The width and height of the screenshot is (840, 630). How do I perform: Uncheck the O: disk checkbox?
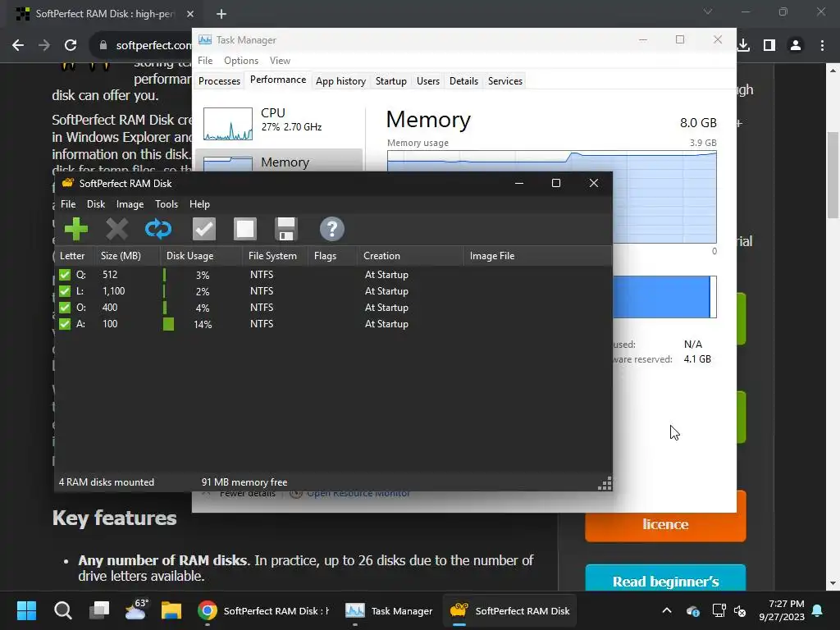65,308
